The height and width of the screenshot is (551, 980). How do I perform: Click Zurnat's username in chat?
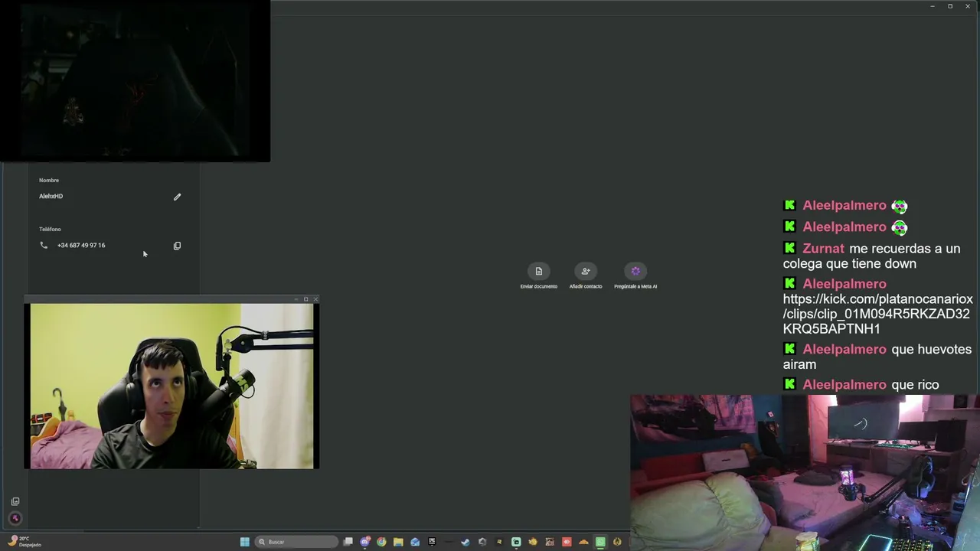823,249
